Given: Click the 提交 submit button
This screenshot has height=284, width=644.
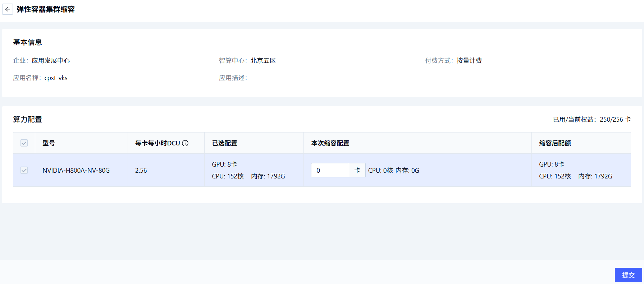Looking at the screenshot, I should point(628,275).
